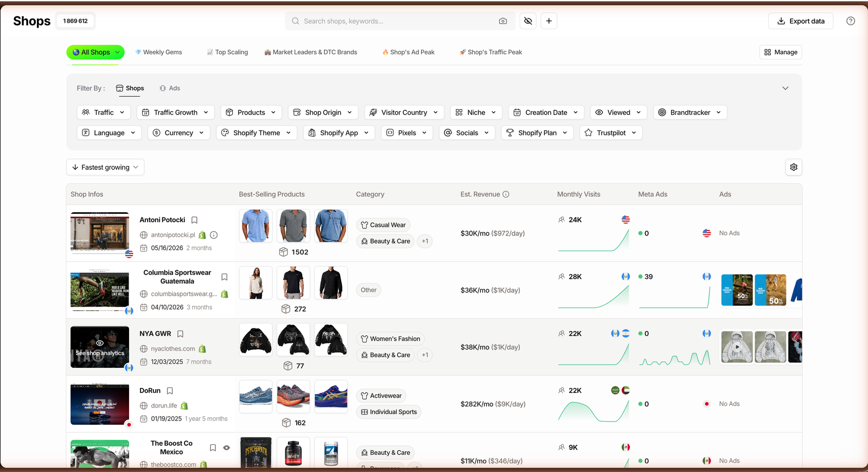
Task: Bookmark The Boost Co Mexico shop
Action: pyautogui.click(x=213, y=448)
